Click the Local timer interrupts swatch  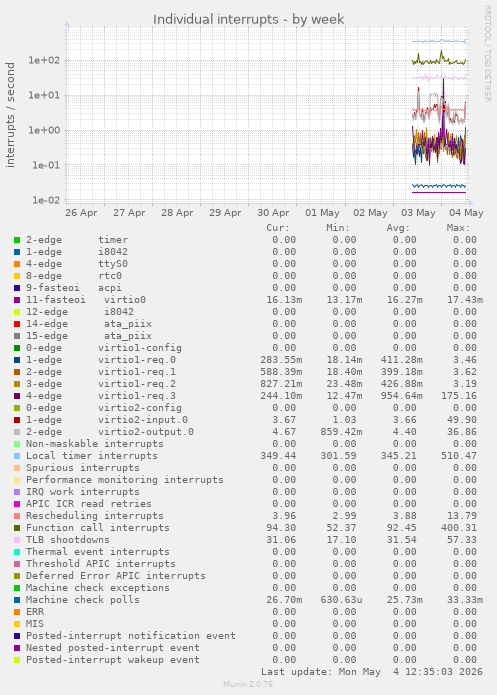click(17, 456)
